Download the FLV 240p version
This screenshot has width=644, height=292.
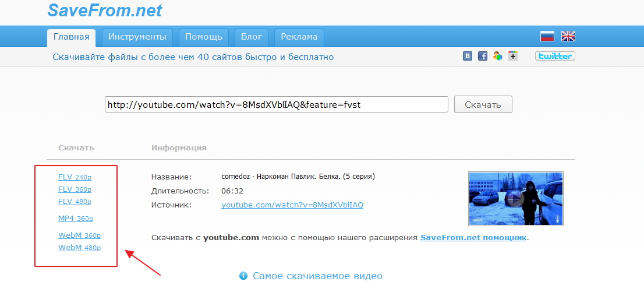click(75, 177)
